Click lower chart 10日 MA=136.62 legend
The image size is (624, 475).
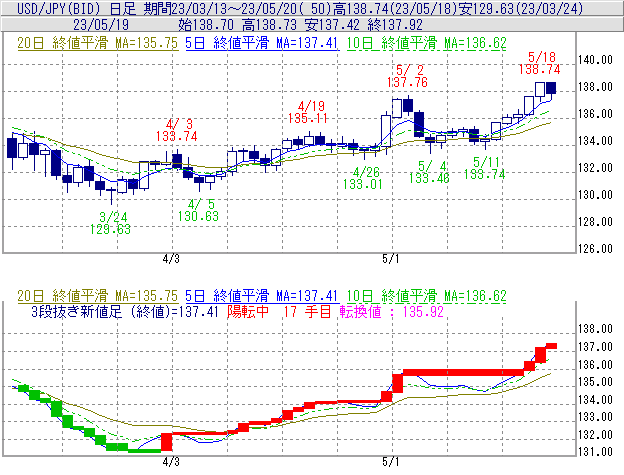[426, 296]
